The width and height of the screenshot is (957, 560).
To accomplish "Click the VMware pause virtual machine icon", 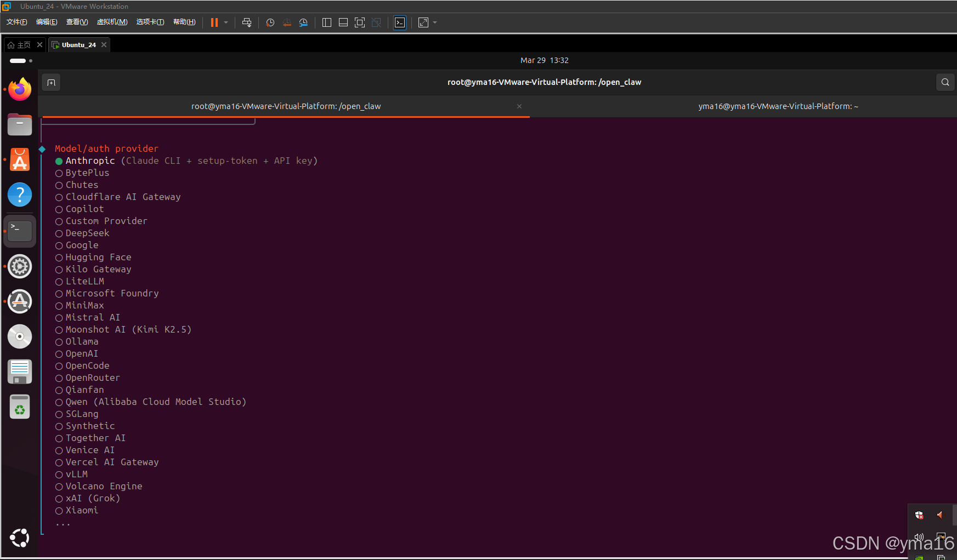I will point(214,22).
